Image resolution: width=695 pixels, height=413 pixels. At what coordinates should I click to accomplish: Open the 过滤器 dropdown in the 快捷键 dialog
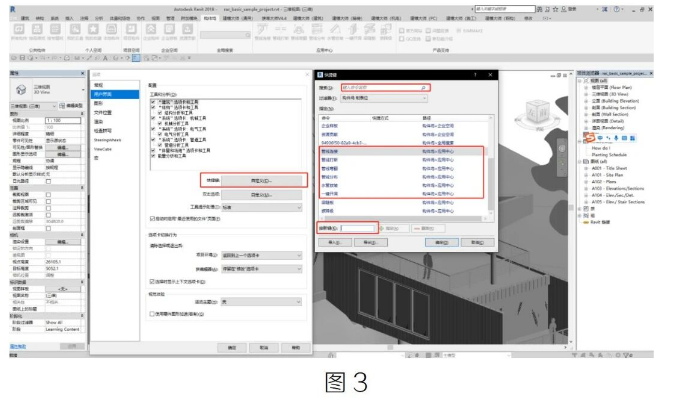(384, 98)
